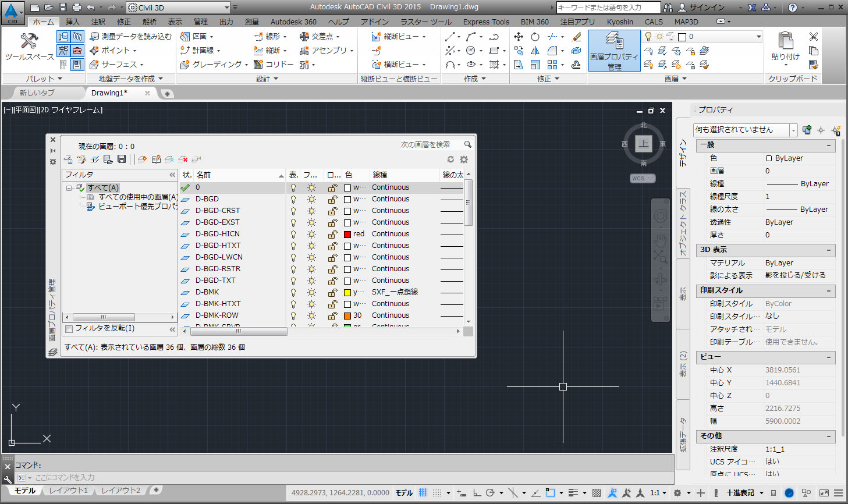Toggle grid display in status bar
Viewport: 848px width, 504px height.
[423, 492]
